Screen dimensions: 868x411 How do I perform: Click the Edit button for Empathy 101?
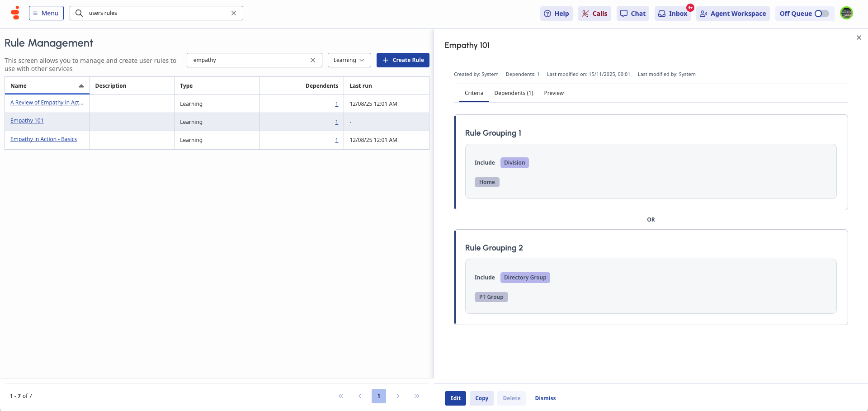[455, 398]
